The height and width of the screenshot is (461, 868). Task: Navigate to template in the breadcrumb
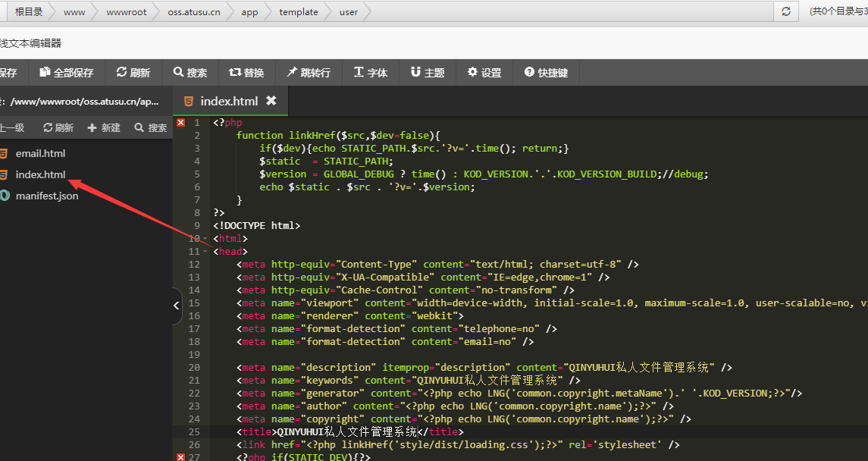[x=299, y=11]
